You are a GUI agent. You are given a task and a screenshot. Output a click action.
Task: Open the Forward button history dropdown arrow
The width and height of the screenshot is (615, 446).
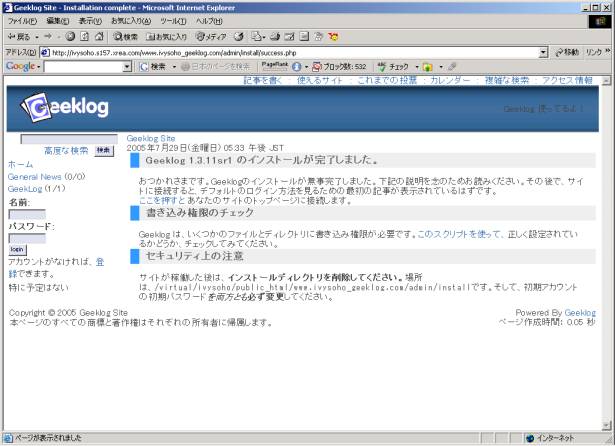pos(58,37)
